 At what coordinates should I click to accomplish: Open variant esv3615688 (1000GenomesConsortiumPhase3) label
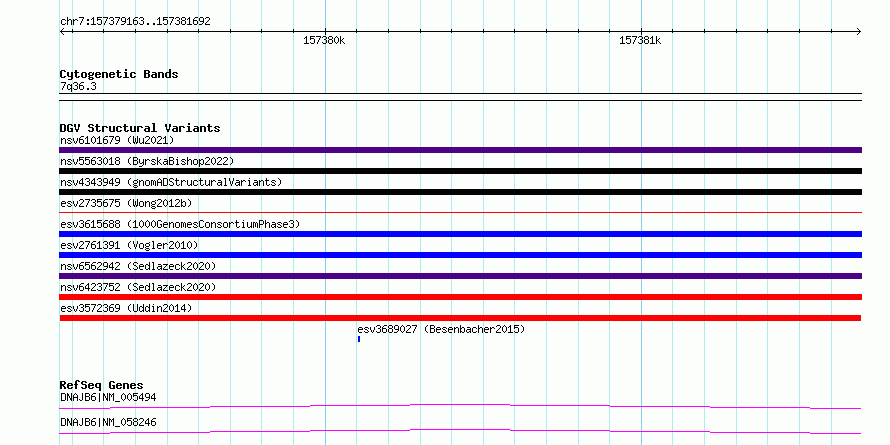click(180, 224)
